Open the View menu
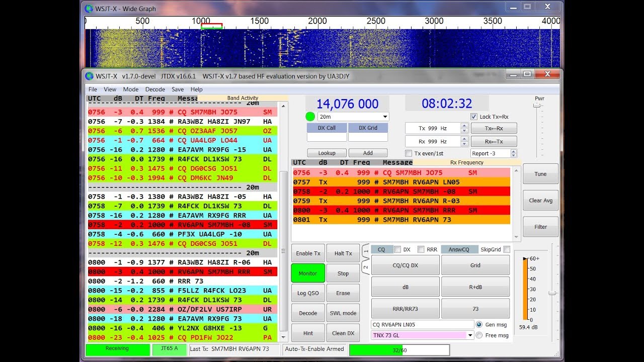The width and height of the screenshot is (644, 362). pyautogui.click(x=110, y=89)
